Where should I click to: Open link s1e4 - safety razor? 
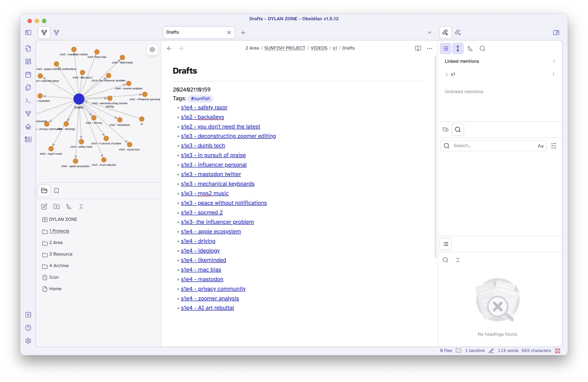(x=204, y=107)
